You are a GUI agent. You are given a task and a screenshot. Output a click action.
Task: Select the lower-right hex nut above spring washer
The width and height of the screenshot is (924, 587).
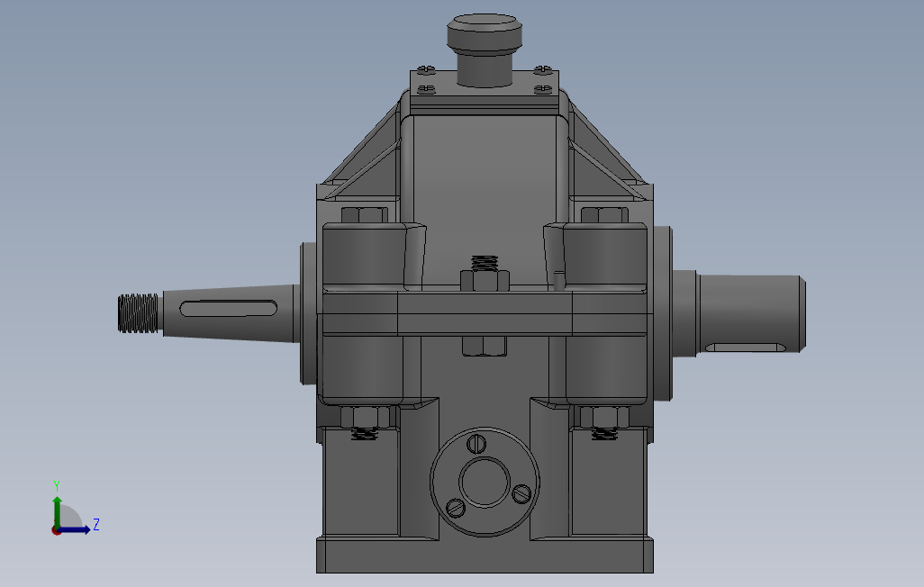[604, 417]
